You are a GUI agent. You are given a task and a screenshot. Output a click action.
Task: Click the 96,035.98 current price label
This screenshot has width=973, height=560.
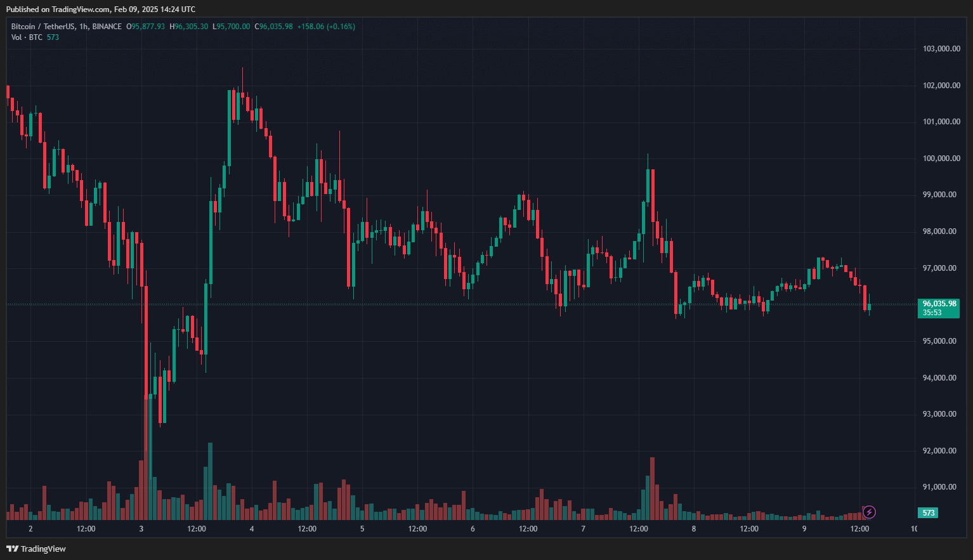pos(939,304)
